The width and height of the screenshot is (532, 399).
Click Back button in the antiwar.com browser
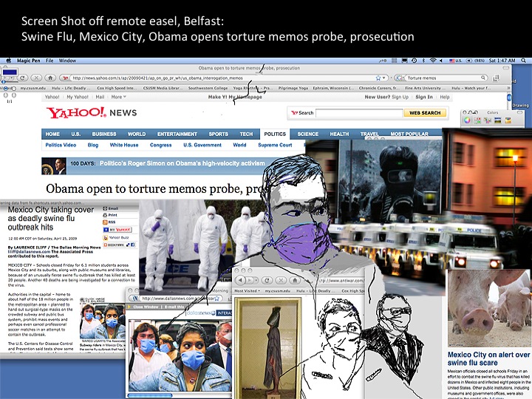coord(241,281)
